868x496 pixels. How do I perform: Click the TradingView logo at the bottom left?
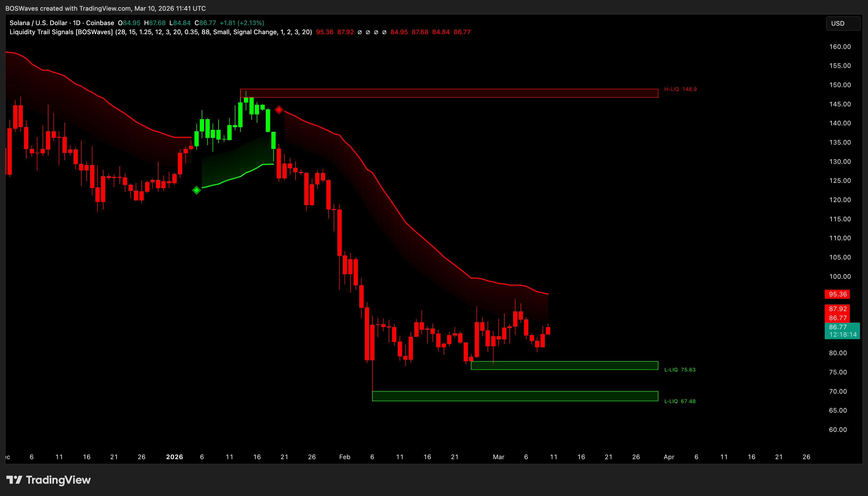pos(49,480)
